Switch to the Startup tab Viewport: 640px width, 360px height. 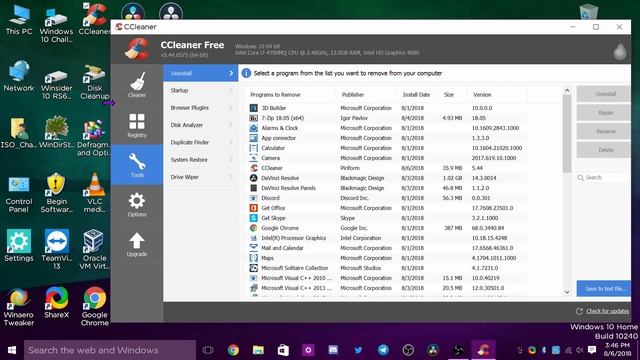(200, 90)
